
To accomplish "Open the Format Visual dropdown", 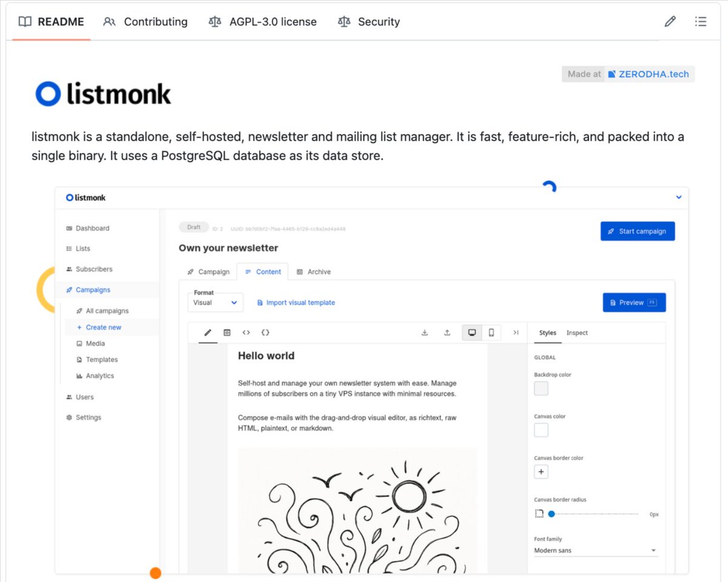I will [215, 303].
